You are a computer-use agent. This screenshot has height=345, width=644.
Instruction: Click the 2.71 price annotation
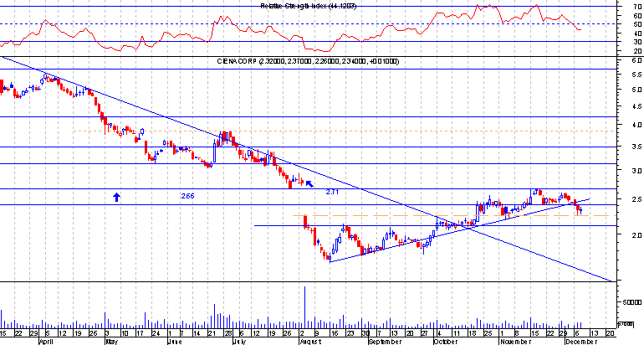(332, 192)
